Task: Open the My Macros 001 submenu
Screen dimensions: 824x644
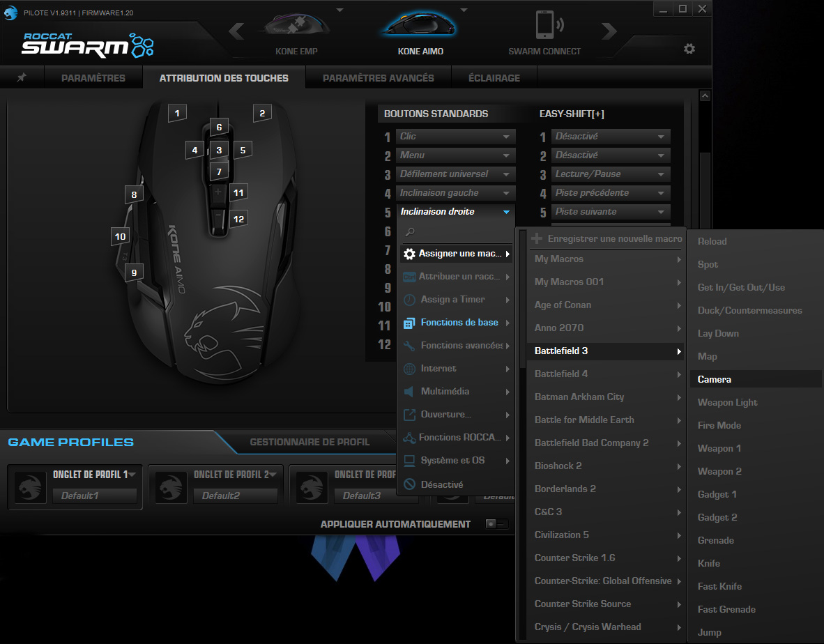Action: [x=606, y=282]
